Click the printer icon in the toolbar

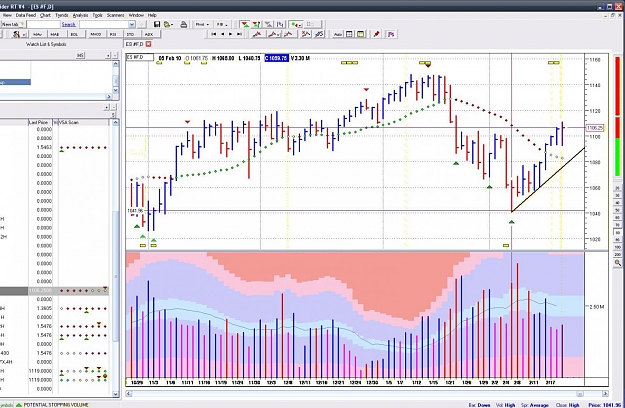pyautogui.click(x=183, y=25)
